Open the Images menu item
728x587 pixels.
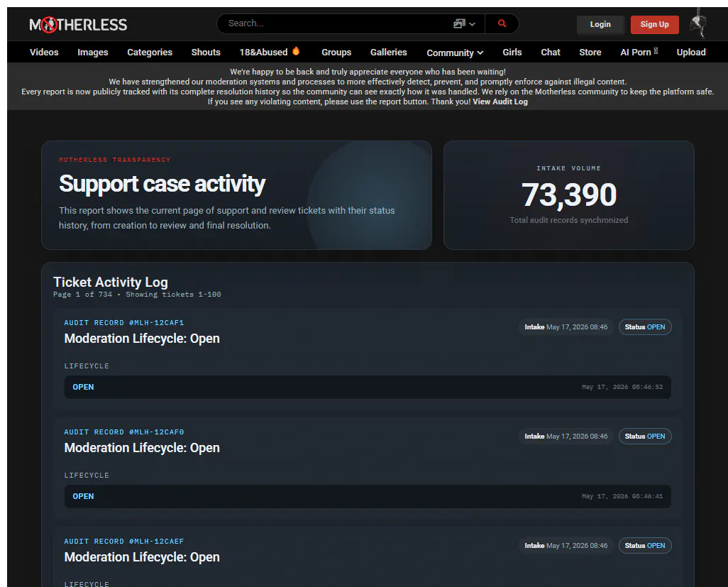click(x=93, y=52)
